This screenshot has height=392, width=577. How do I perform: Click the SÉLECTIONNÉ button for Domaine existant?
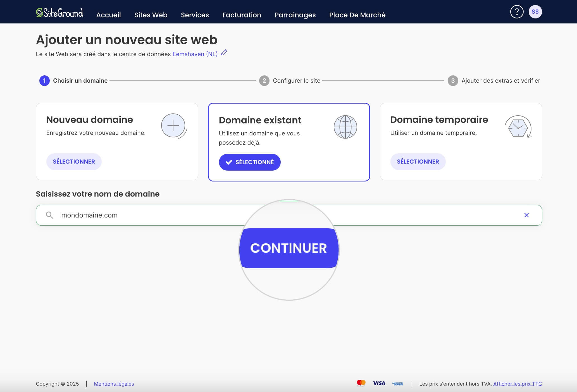click(250, 162)
